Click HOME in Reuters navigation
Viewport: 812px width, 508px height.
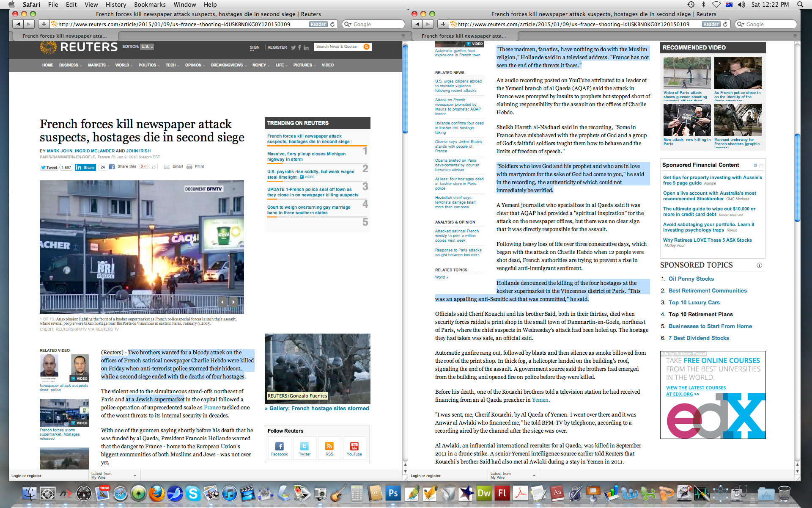pos(48,65)
